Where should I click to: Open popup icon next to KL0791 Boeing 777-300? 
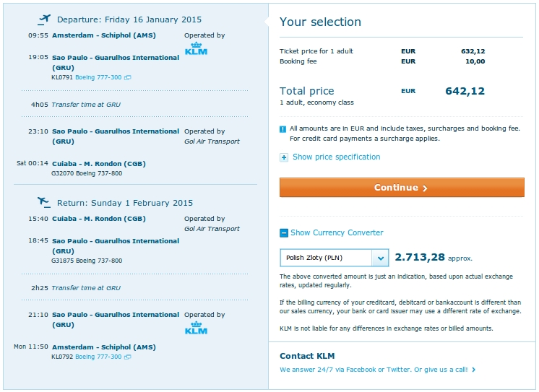pyautogui.click(x=128, y=78)
